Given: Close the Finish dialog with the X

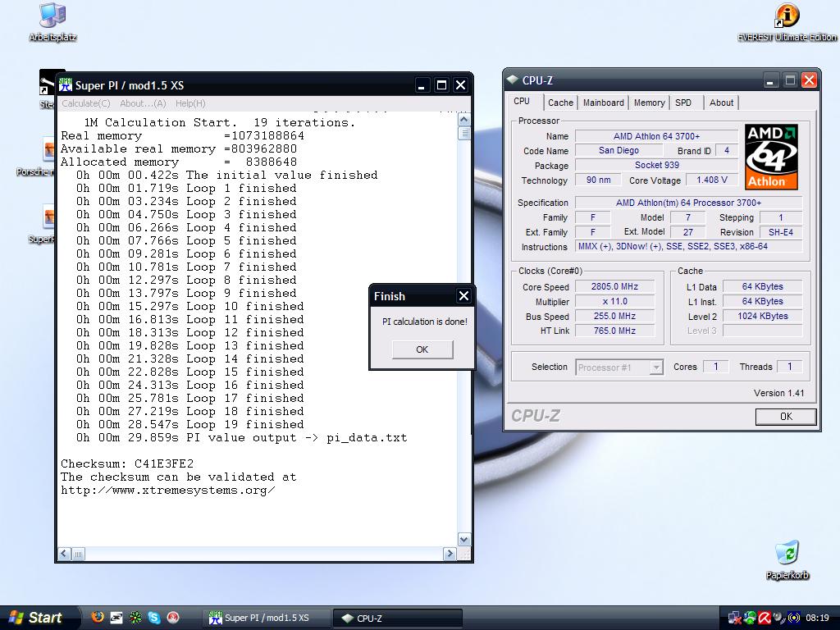Looking at the screenshot, I should pos(463,296).
